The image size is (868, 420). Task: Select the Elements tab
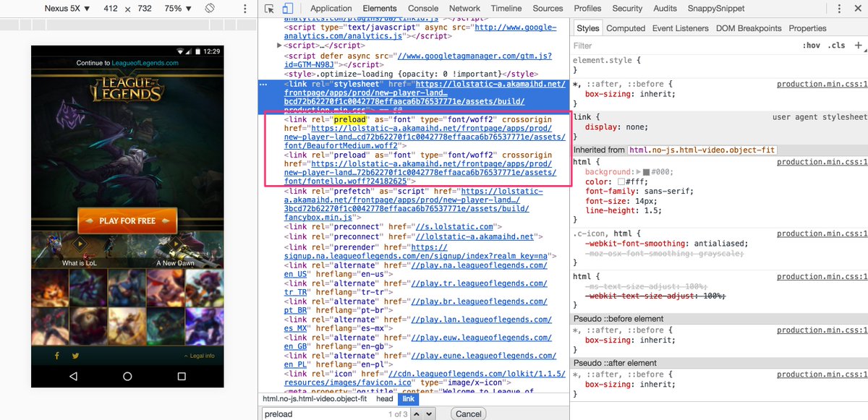(380, 9)
